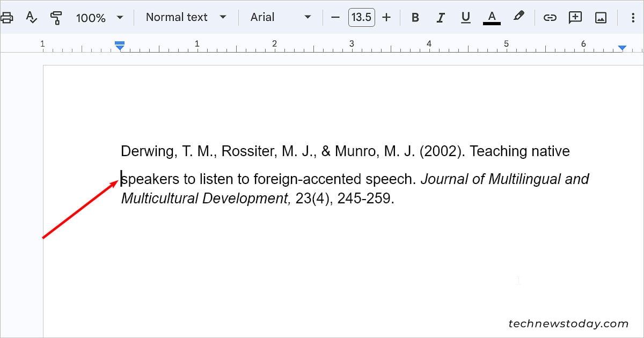
Task: Click the Insert link icon
Action: (550, 17)
